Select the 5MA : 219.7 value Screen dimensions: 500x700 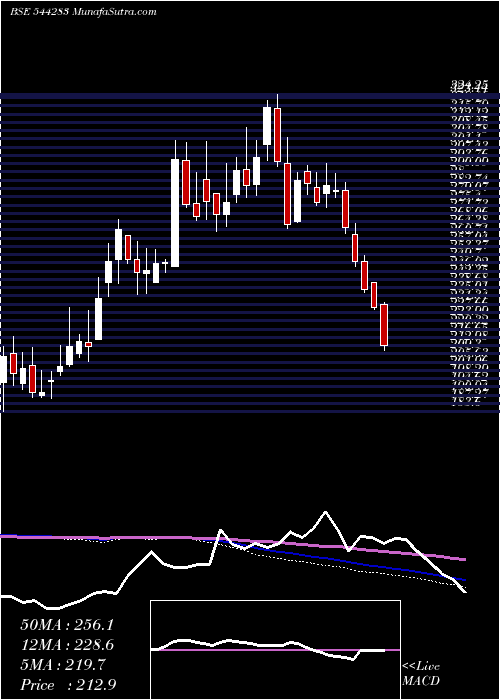pyautogui.click(x=63, y=665)
